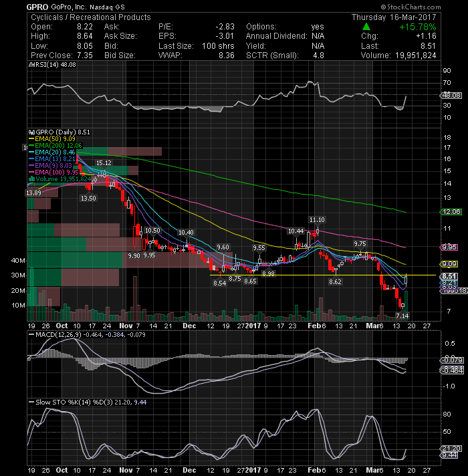Click the tall green last-day volume bar

(x=406, y=306)
